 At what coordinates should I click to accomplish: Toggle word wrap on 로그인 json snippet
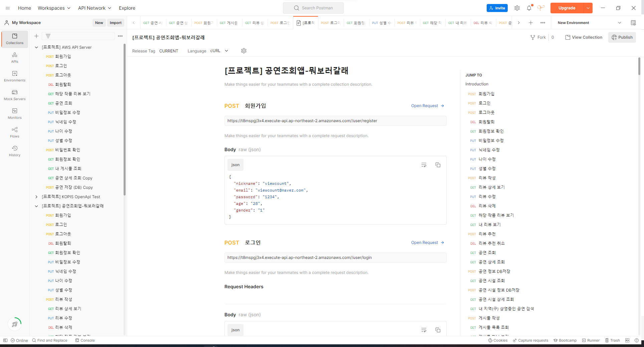pyautogui.click(x=424, y=330)
